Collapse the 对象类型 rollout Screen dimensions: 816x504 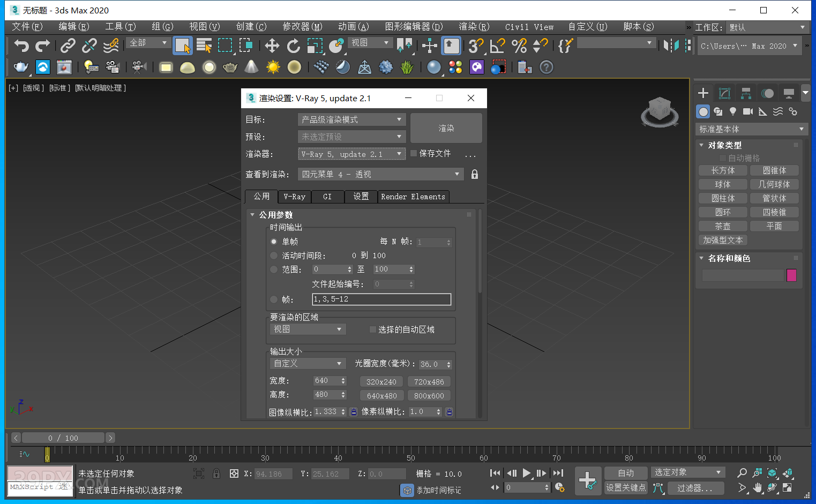pyautogui.click(x=701, y=145)
